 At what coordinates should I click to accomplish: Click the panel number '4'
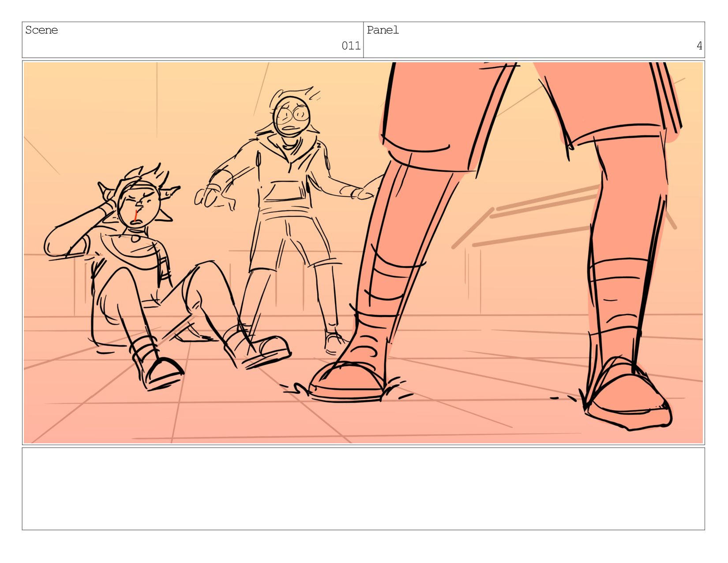pos(699,45)
